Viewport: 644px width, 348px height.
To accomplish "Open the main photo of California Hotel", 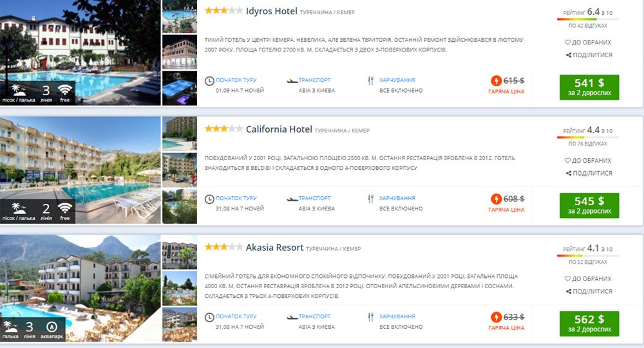I will (80, 170).
